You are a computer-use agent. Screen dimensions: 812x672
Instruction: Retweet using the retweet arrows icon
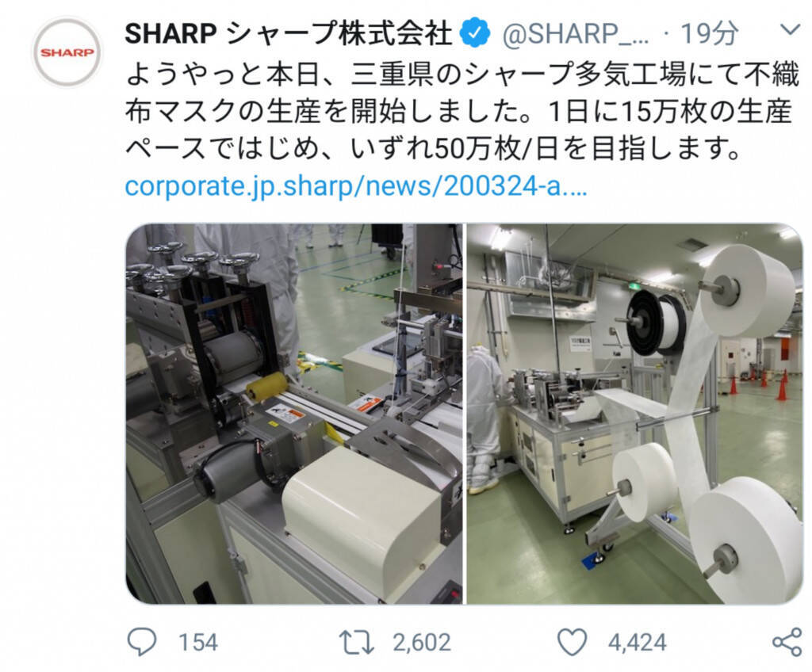coord(356,642)
